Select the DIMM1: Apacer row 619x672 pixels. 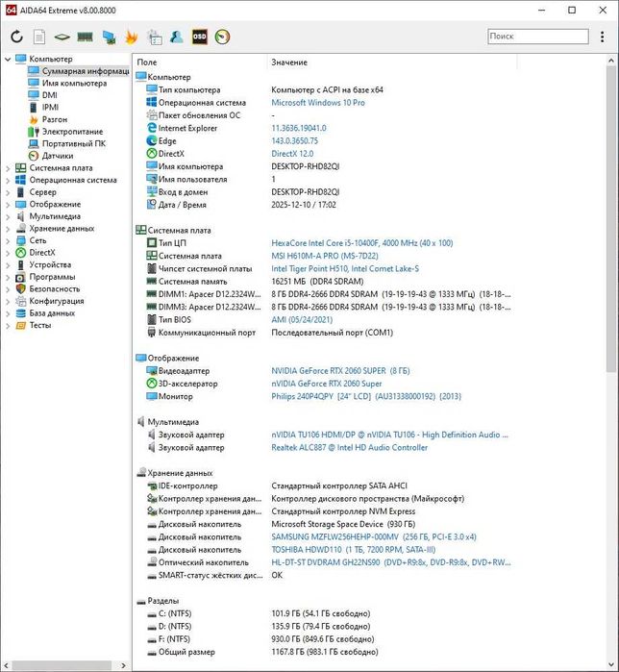(326, 294)
